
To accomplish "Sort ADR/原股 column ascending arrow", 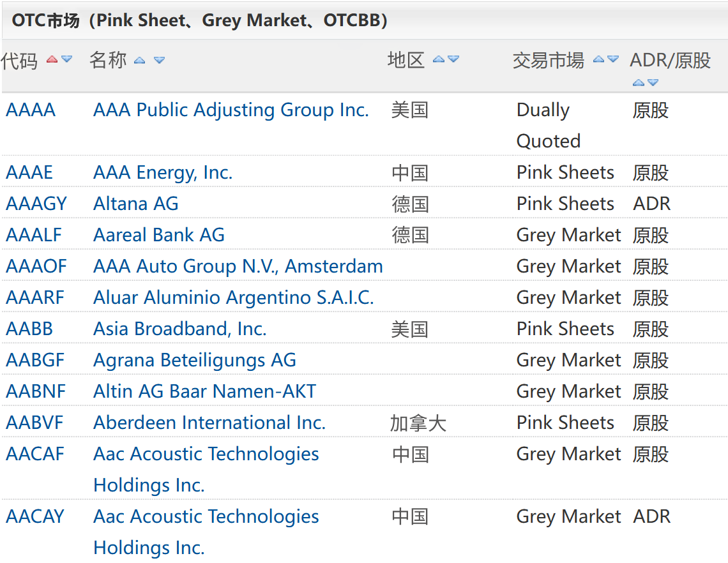I will click(x=639, y=82).
